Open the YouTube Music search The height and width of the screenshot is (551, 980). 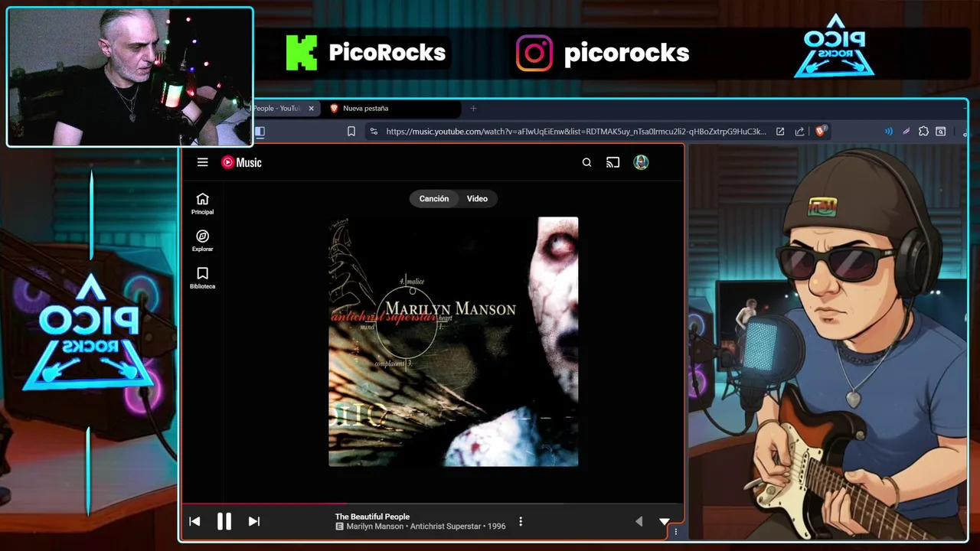[x=586, y=162]
